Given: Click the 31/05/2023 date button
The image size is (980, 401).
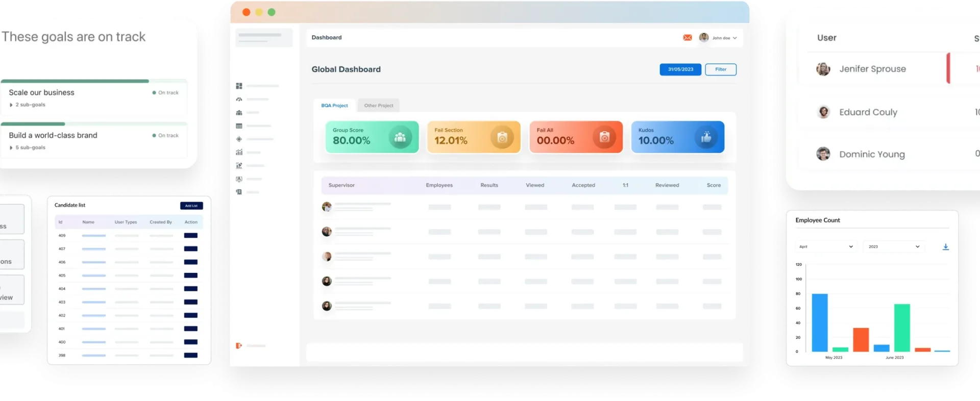Looking at the screenshot, I should (x=680, y=69).
